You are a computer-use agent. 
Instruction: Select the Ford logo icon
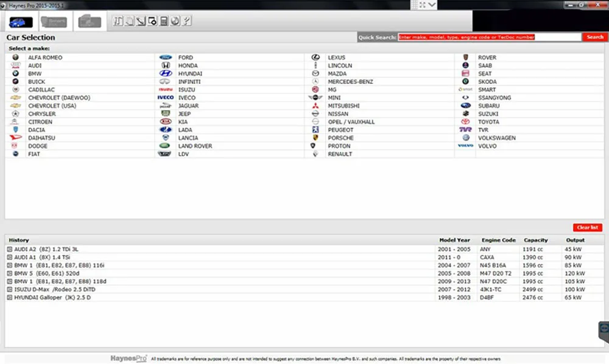click(166, 57)
